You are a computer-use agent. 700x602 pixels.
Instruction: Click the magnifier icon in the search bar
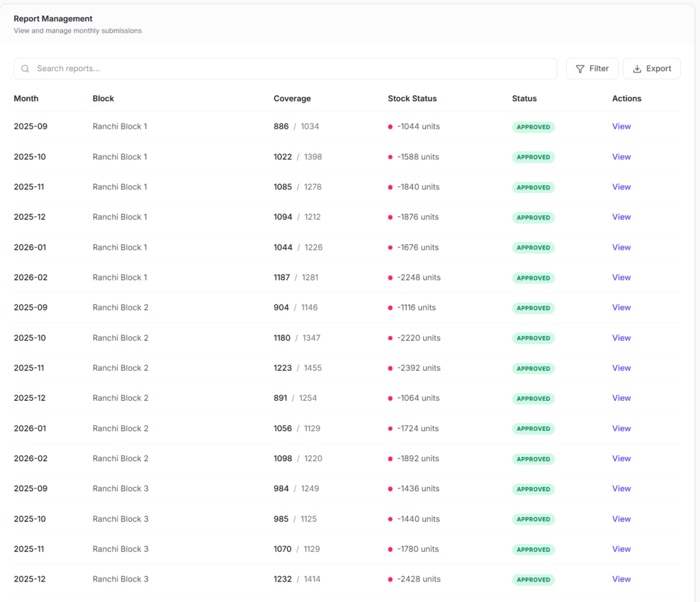coord(25,68)
